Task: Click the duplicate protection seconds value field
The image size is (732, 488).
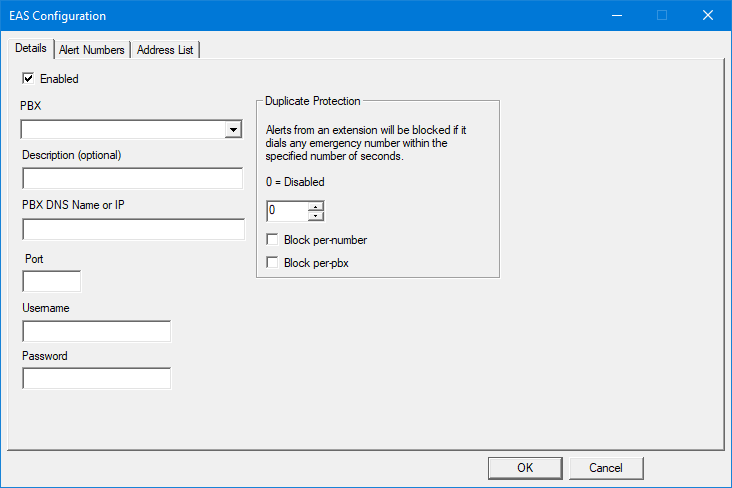Action: click(x=286, y=211)
